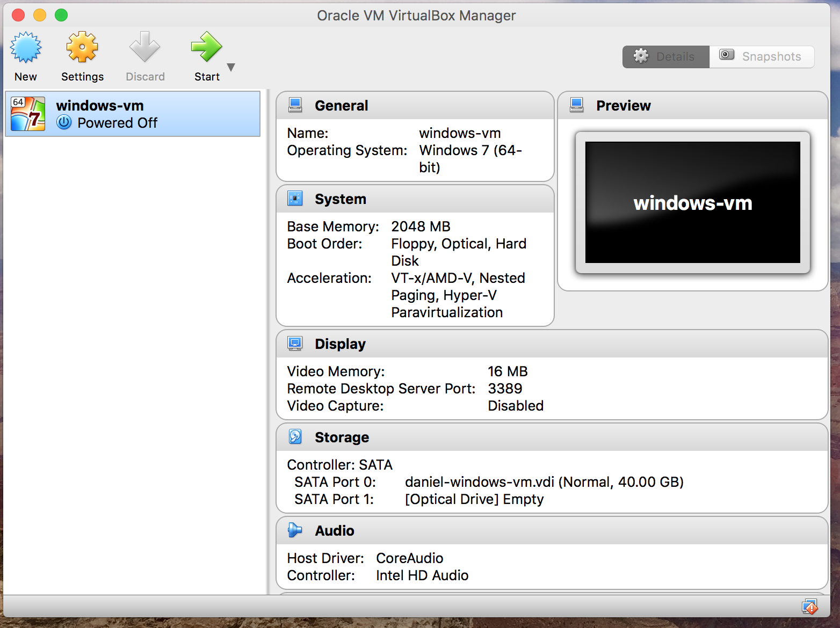Click the Video Capture Disabled value
The width and height of the screenshot is (840, 628).
[516, 406]
